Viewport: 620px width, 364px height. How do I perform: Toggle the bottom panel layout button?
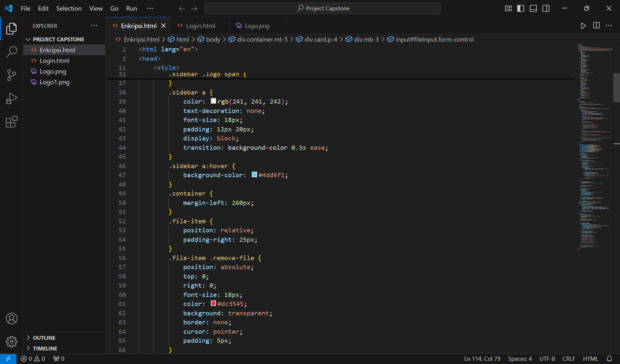coord(533,8)
